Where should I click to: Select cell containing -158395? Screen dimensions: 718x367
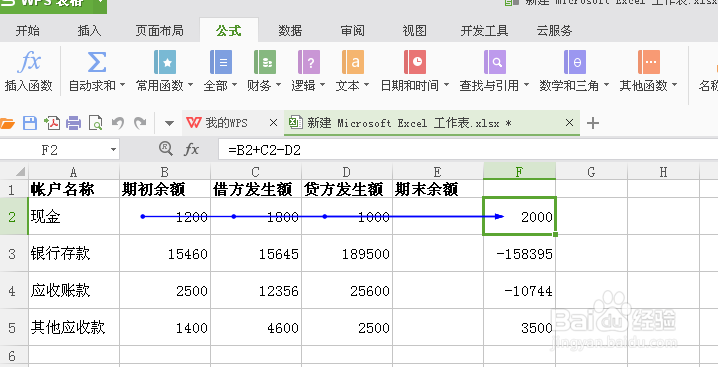[x=519, y=253]
